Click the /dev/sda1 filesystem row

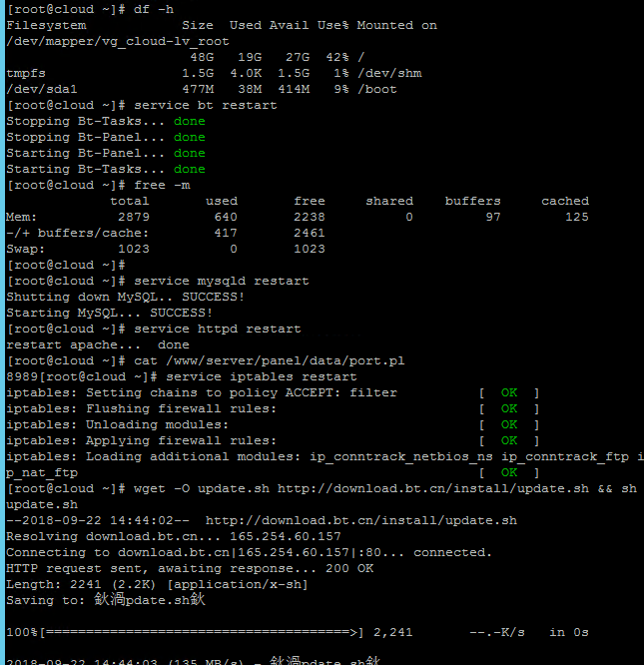[46, 89]
